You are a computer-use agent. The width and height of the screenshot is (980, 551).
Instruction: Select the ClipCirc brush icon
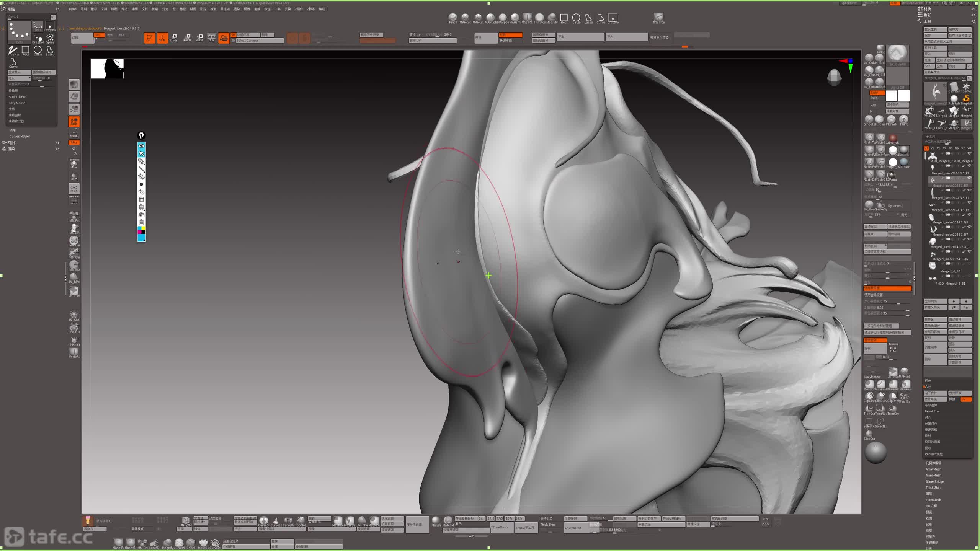pos(869,397)
